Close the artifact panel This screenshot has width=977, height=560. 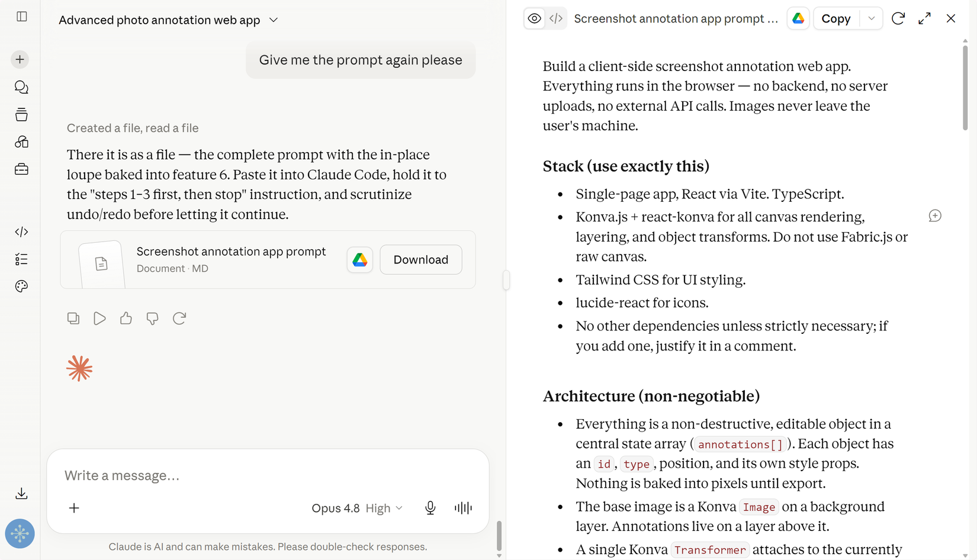(x=951, y=18)
